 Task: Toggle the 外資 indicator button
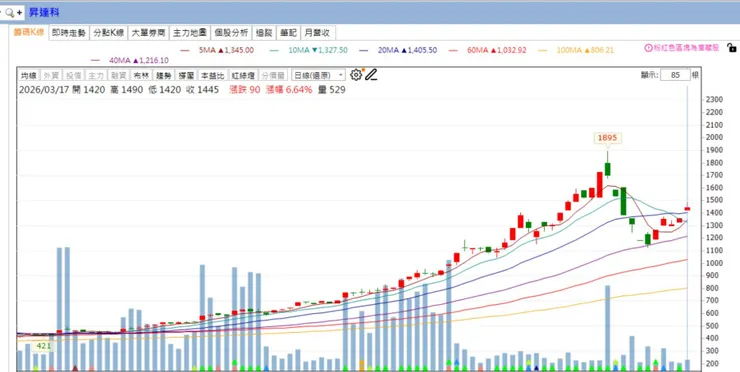pyautogui.click(x=50, y=75)
